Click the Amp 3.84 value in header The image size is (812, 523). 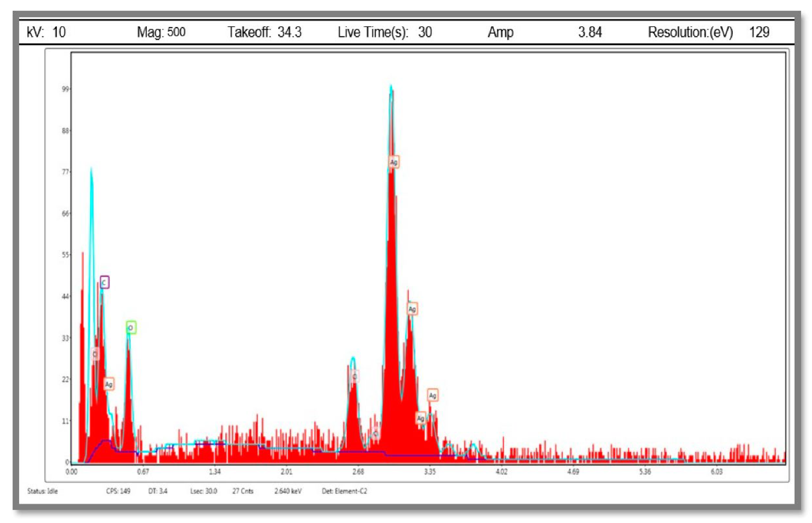pos(590,32)
